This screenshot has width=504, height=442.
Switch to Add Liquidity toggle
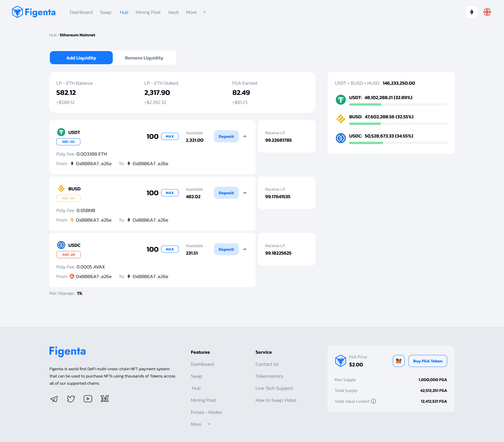tap(81, 58)
